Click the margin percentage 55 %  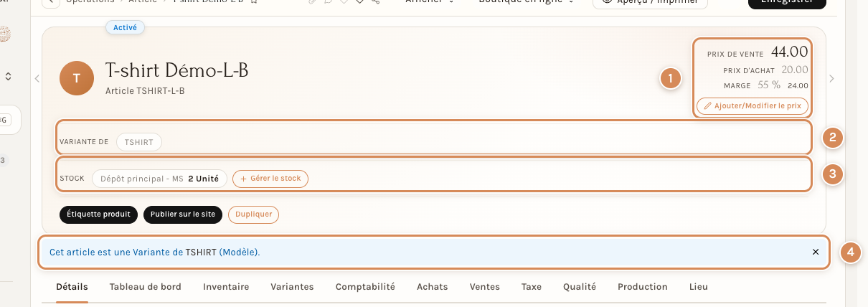(769, 85)
